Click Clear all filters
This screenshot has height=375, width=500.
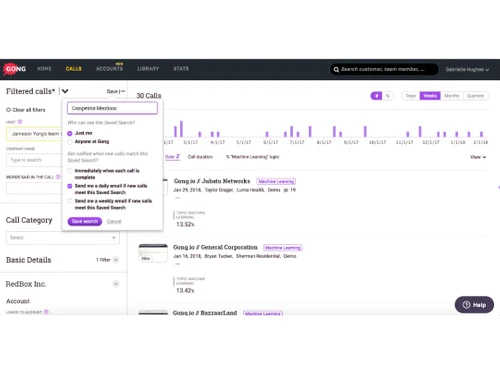pos(26,110)
